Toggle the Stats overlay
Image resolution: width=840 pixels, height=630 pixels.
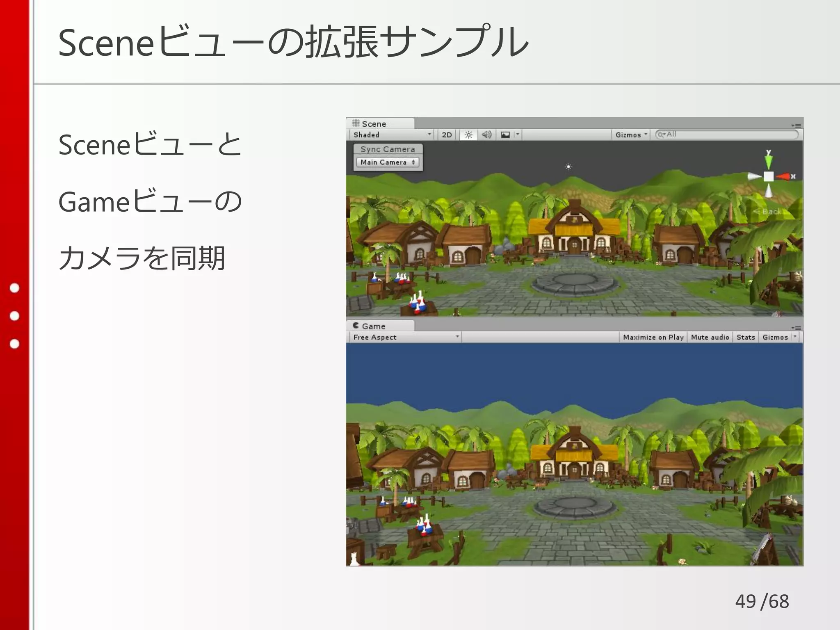pyautogui.click(x=745, y=337)
